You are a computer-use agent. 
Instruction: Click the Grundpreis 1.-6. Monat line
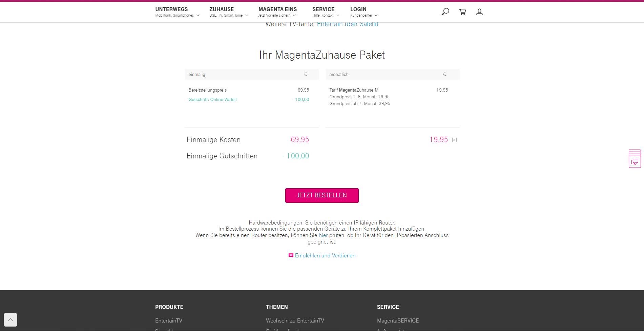click(359, 97)
